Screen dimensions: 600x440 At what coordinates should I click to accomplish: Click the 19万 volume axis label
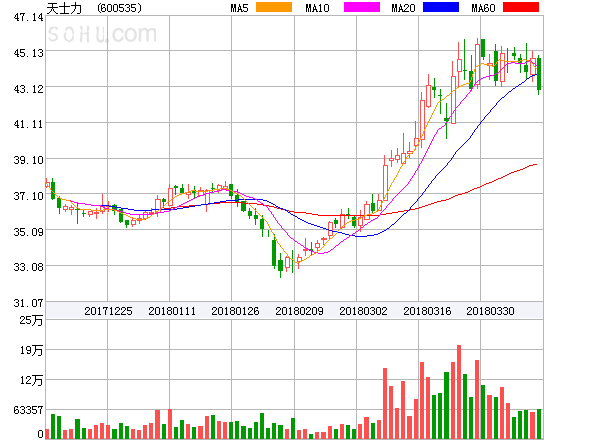tap(31, 350)
